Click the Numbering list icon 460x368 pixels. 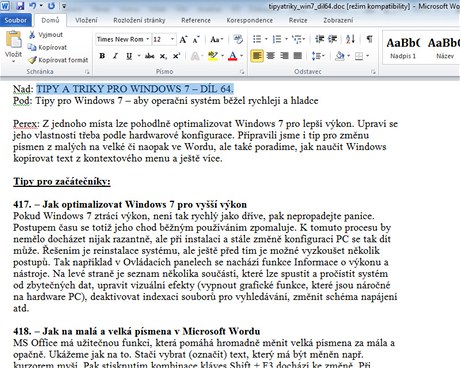pyautogui.click(x=277, y=39)
